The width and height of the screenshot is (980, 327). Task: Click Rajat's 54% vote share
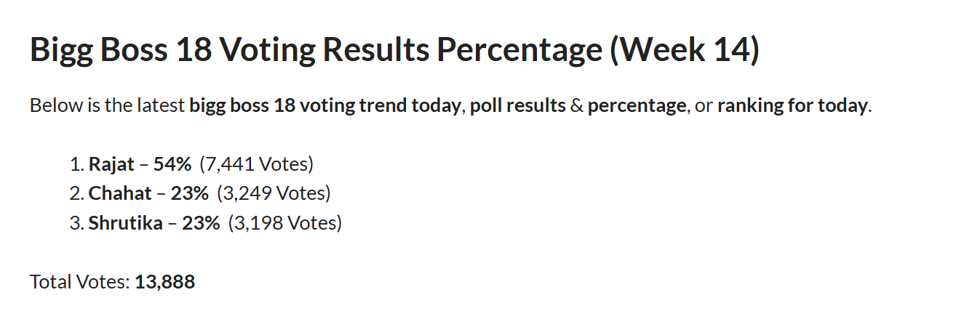(x=172, y=164)
